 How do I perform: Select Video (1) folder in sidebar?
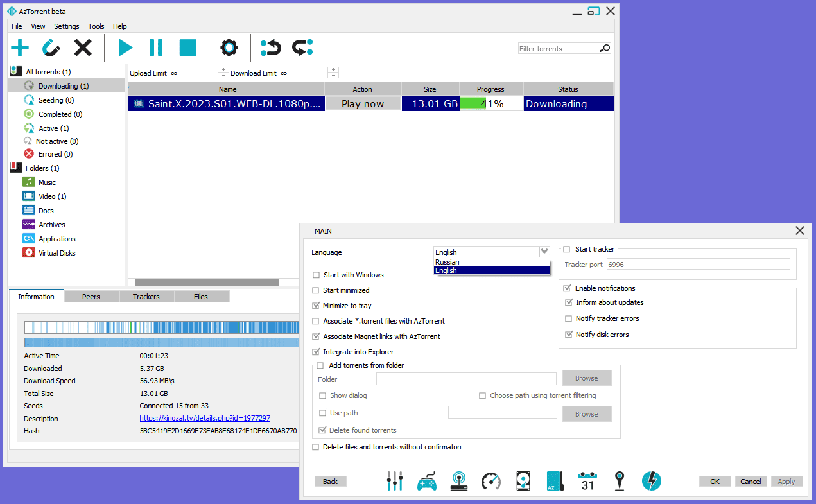(x=52, y=196)
